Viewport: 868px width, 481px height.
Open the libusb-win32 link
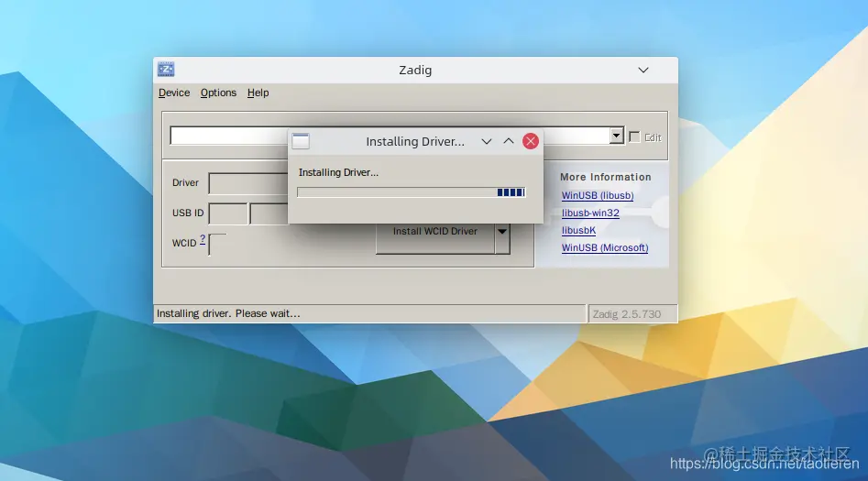coord(590,213)
